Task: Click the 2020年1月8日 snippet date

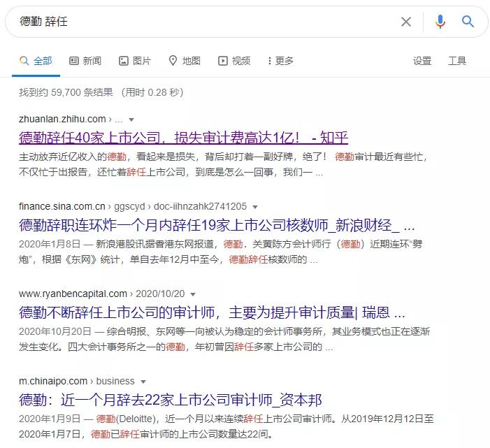Action: pyautogui.click(x=50, y=244)
